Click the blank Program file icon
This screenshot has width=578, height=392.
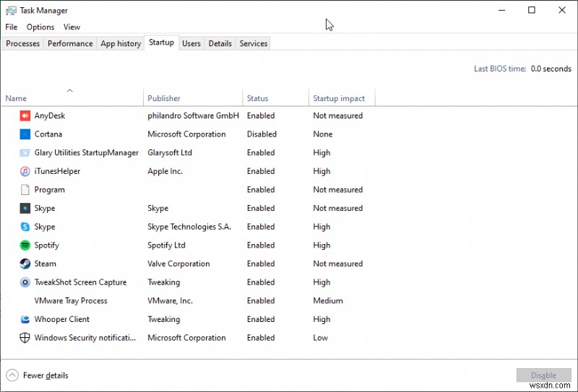(25, 190)
